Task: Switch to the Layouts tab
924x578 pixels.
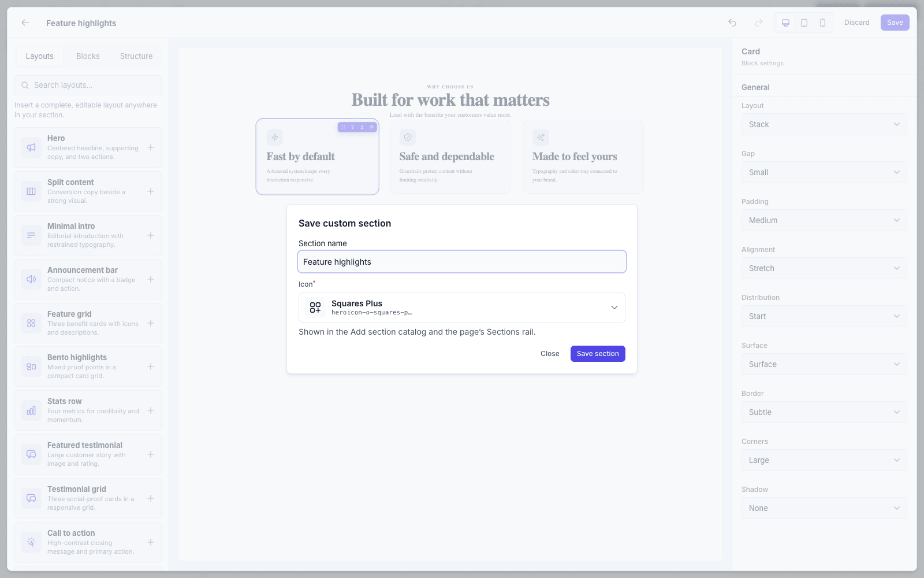Action: [39, 56]
